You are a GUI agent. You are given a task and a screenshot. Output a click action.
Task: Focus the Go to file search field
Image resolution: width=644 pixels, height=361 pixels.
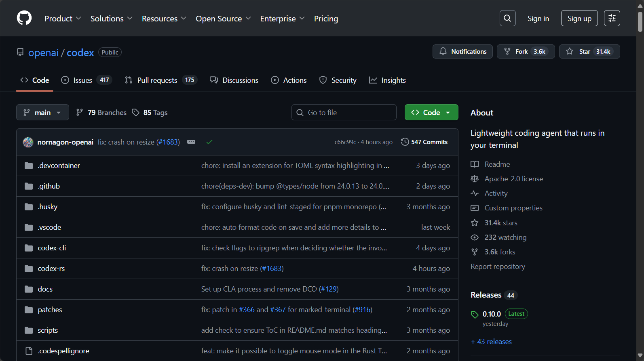344,112
